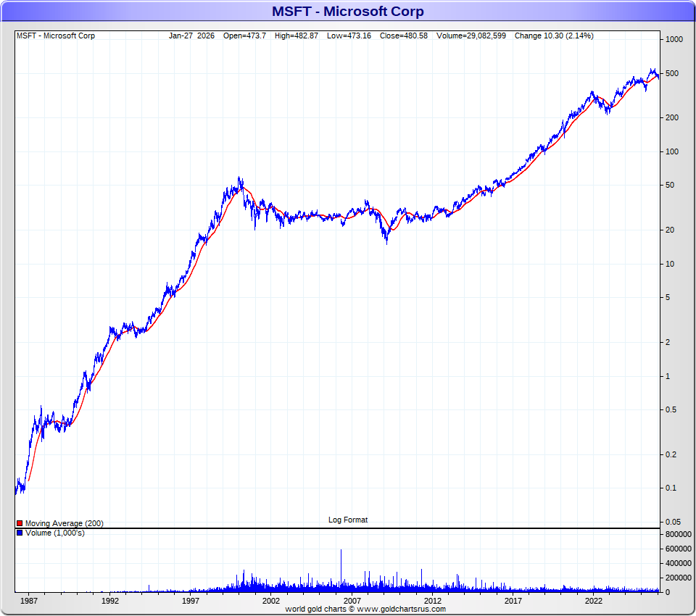The height and width of the screenshot is (616, 696).
Task: Click the blue Volume legend swatch
Action: tap(20, 533)
